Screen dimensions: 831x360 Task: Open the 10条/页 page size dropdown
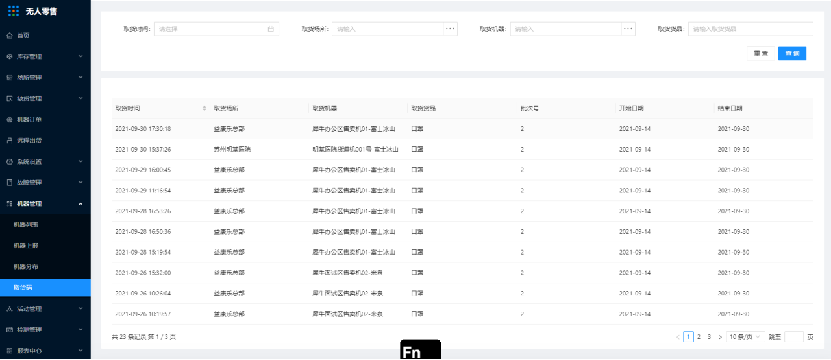(x=745, y=337)
